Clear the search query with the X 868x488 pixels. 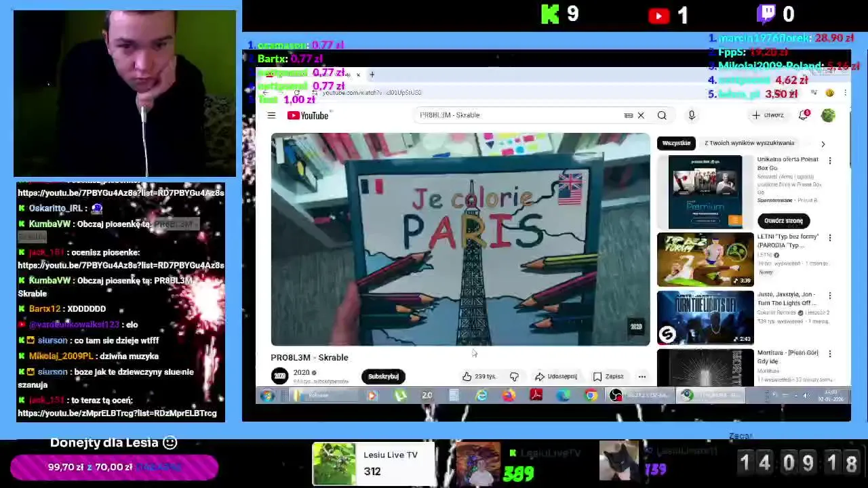(x=641, y=115)
